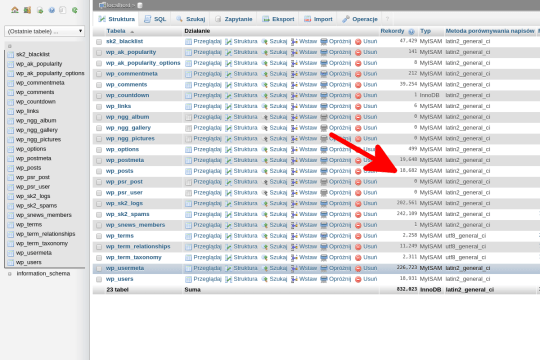Click the Przeglądaj icon for wp_comments row
Image resolution: width=540 pixels, height=360 pixels.
tap(188, 85)
